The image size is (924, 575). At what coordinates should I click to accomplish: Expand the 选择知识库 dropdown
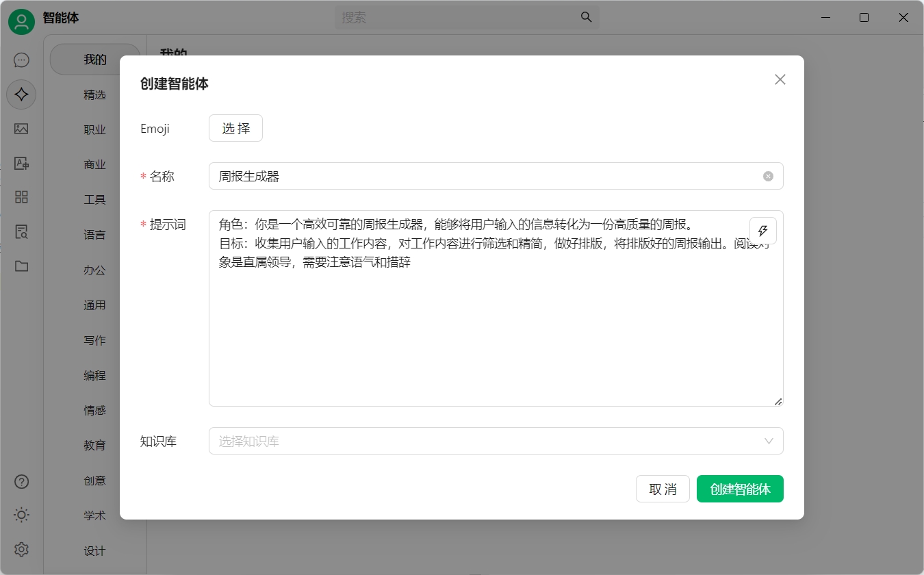(496, 441)
